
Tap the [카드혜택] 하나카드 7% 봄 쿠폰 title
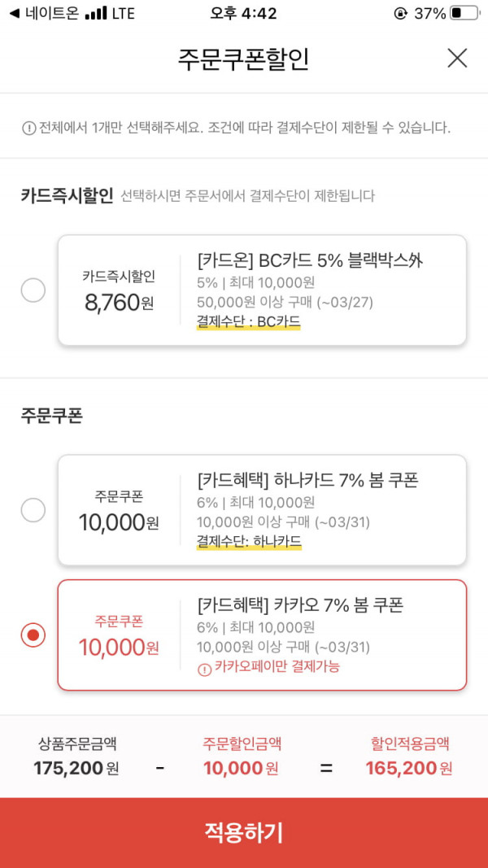tap(307, 481)
